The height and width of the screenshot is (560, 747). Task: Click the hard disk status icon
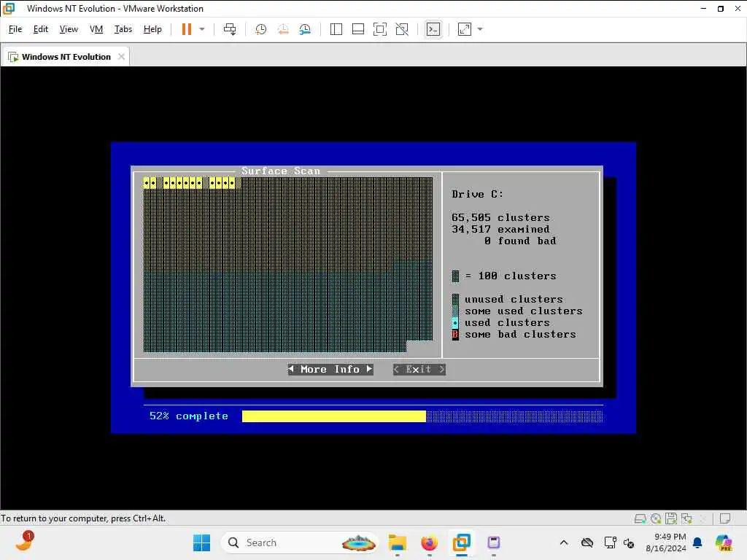[x=640, y=518]
